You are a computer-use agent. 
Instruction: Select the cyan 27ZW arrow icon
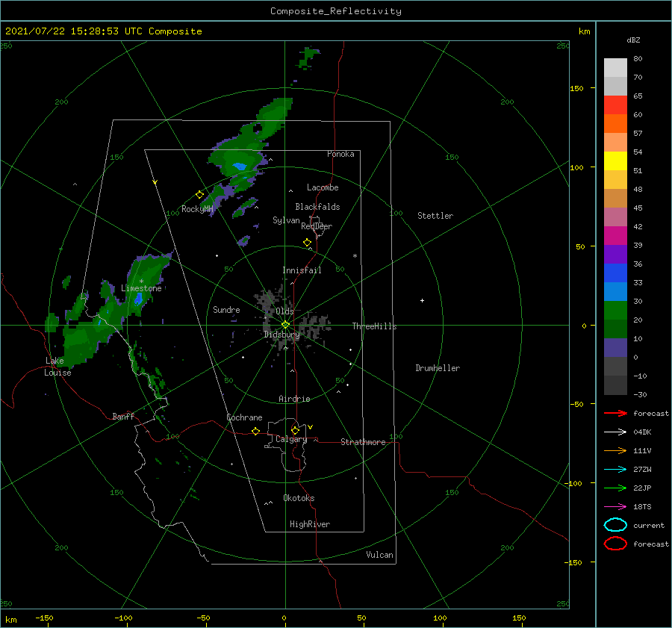click(615, 470)
